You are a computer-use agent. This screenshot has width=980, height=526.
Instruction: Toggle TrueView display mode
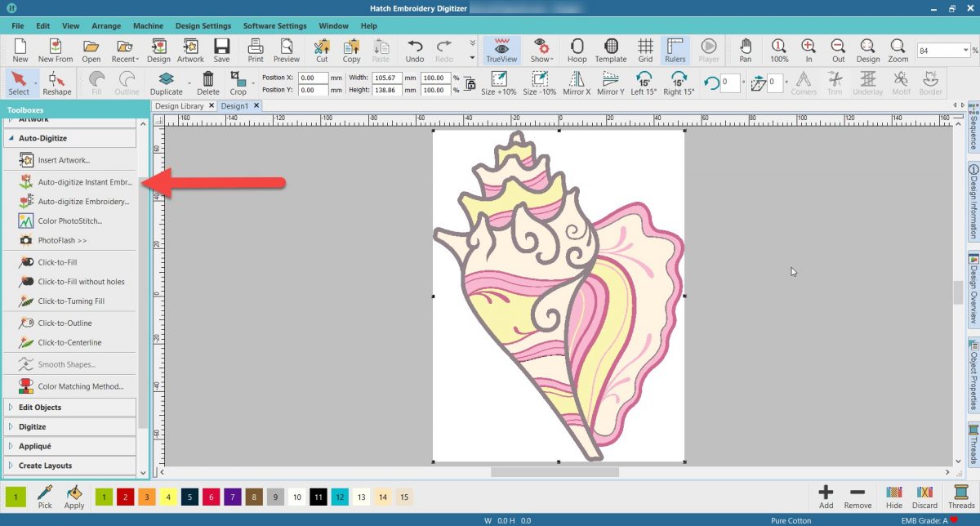pos(501,49)
